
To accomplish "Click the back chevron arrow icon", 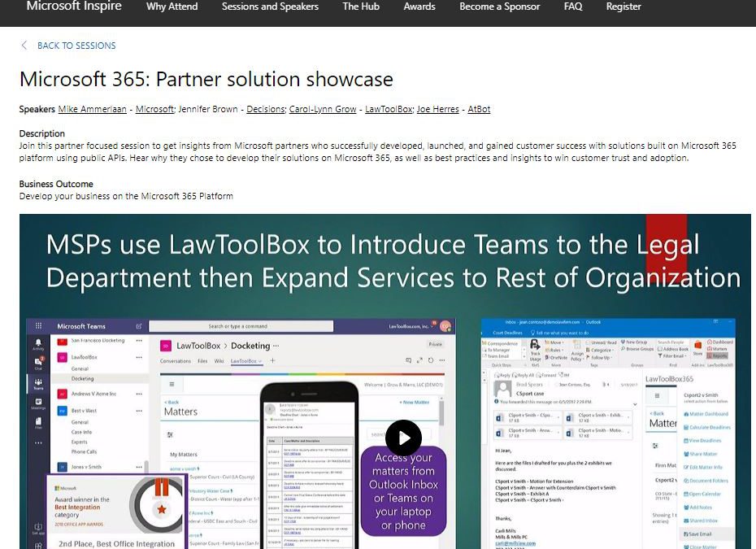I will (x=24, y=46).
